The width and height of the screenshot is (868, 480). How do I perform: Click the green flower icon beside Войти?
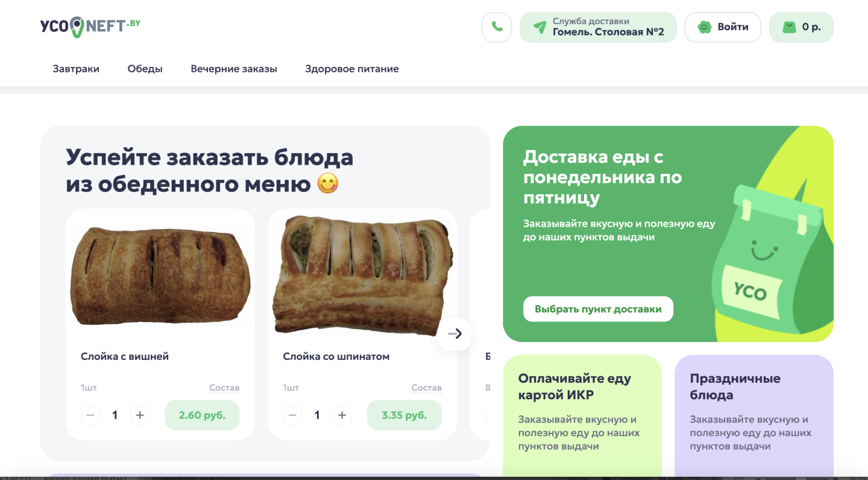(x=705, y=27)
